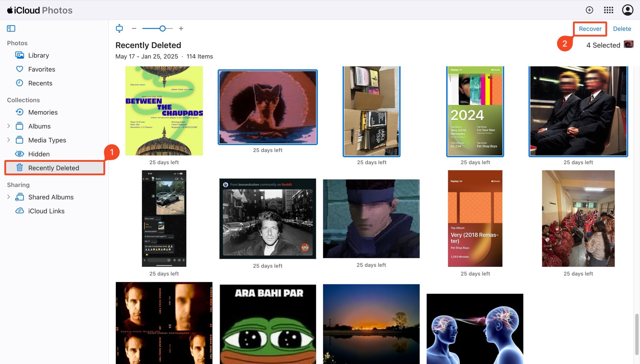Open the iCloud apps grid launcher
The width and height of the screenshot is (640, 364).
pyautogui.click(x=608, y=10)
